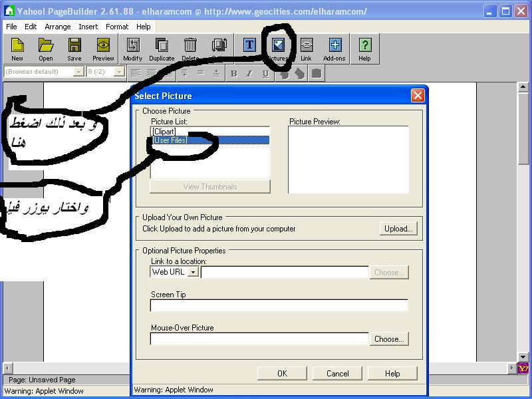This screenshot has width=532, height=399.
Task: Click Upload... to add a picture
Action: click(398, 229)
